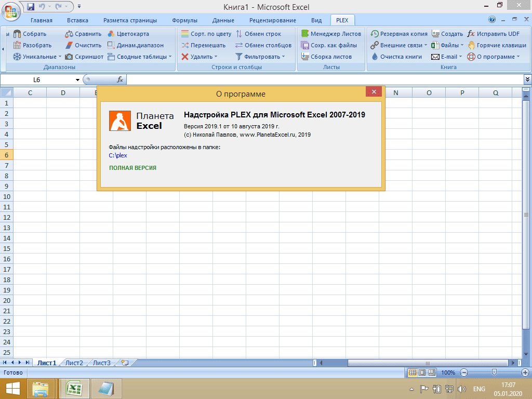This screenshot has height=399, width=532.
Task: Click Сорт. по цвету
Action: pyautogui.click(x=206, y=34)
